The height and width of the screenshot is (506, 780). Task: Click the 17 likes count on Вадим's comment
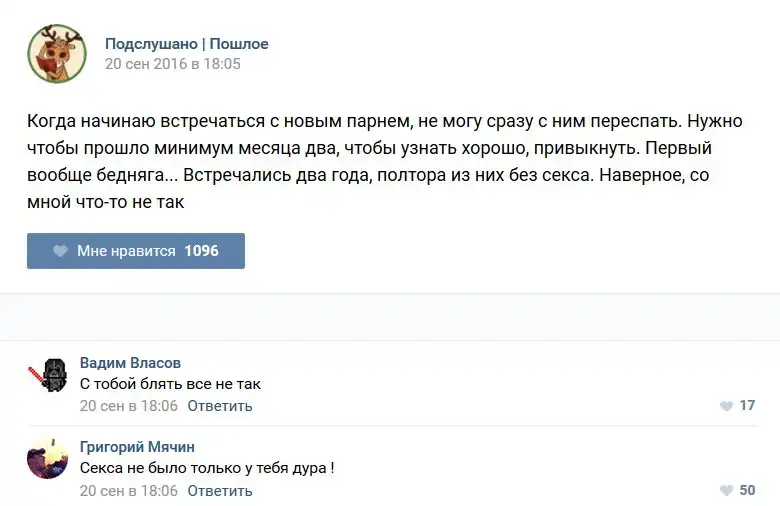[747, 406]
